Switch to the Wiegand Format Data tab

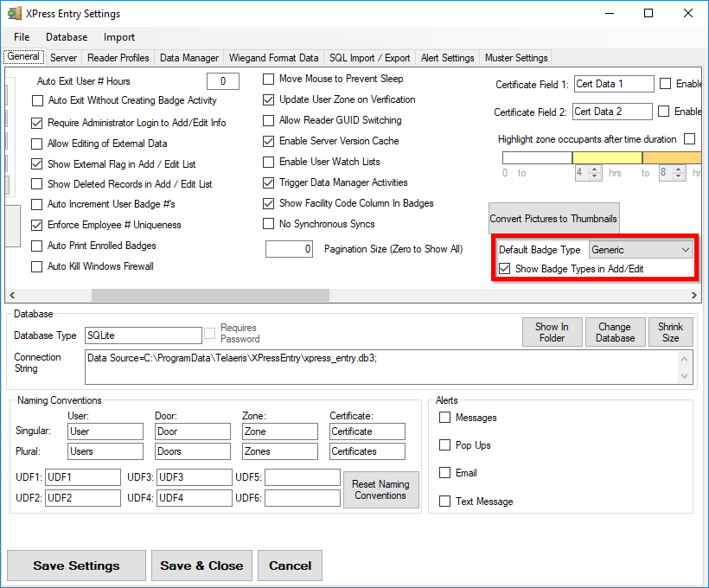click(273, 58)
